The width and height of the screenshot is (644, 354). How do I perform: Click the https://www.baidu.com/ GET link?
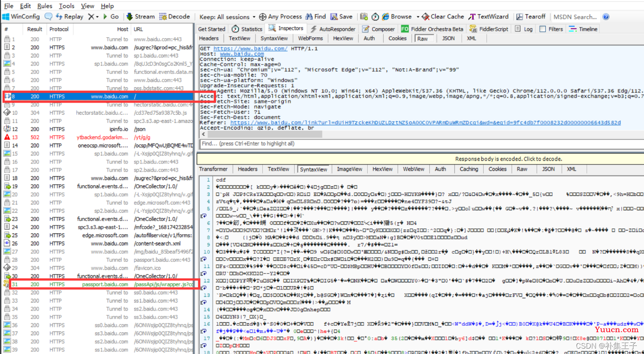(x=251, y=48)
